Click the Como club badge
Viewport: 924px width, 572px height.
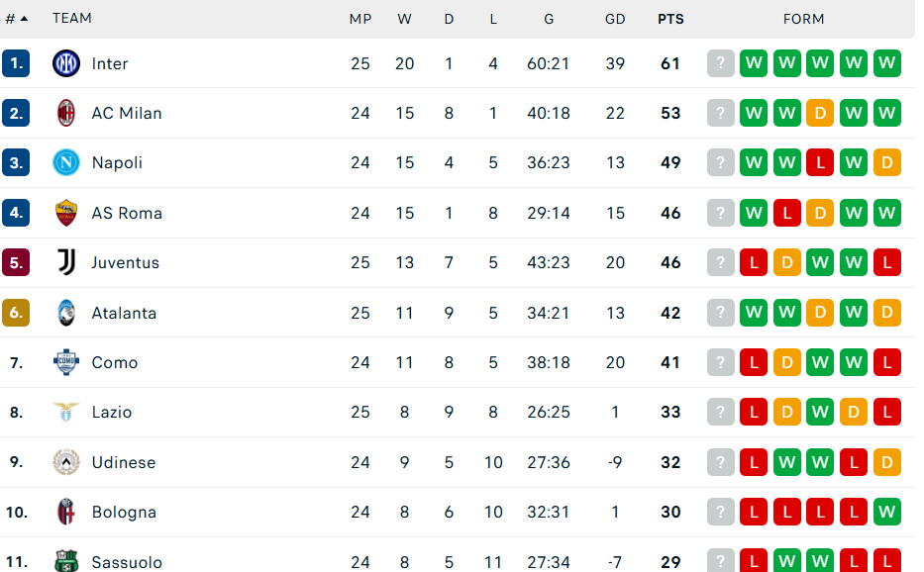pos(65,362)
